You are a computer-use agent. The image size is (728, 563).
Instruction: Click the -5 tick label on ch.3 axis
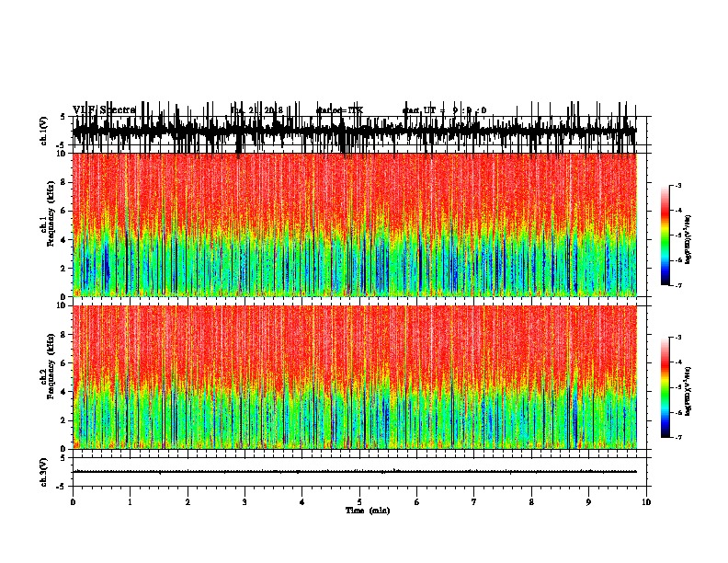point(63,487)
